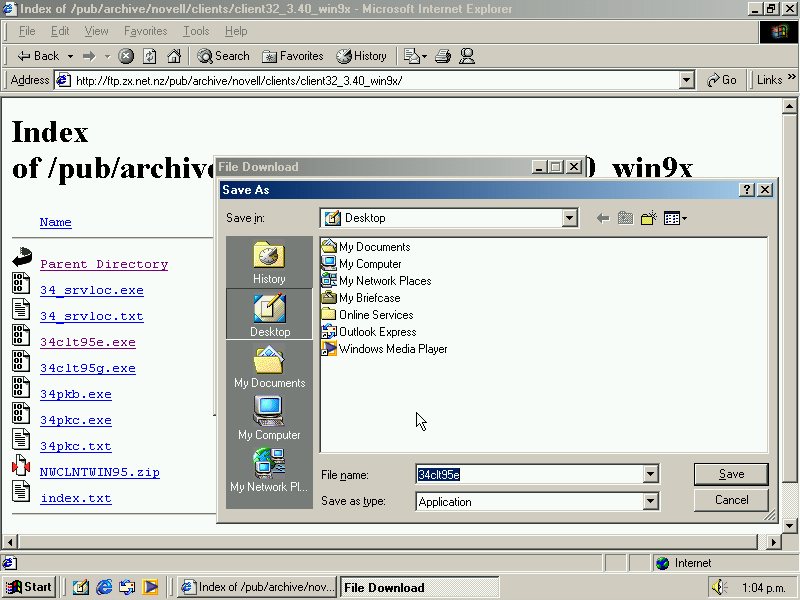Image resolution: width=800 pixels, height=600 pixels.
Task: Select History in Save As places bar
Action: [269, 263]
